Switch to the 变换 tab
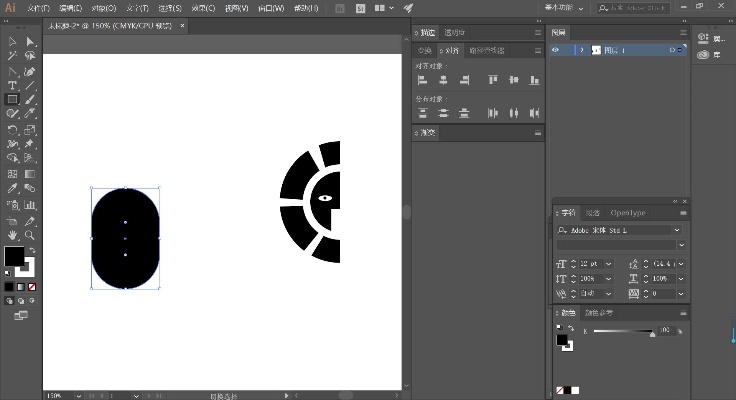 (x=424, y=50)
